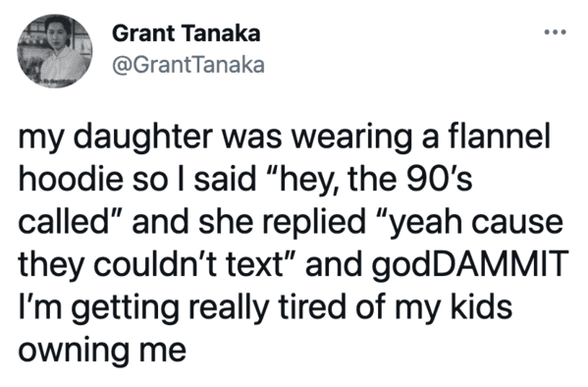Click the word "hoodie" in the tweet text
588x387 pixels.
pyautogui.click(x=71, y=178)
